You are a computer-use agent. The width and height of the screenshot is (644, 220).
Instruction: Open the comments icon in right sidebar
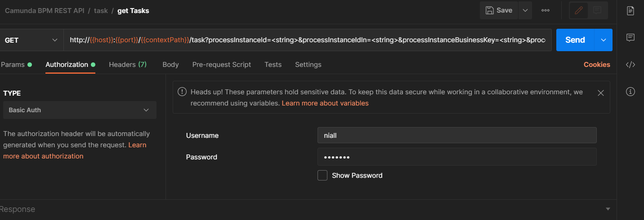click(x=631, y=38)
